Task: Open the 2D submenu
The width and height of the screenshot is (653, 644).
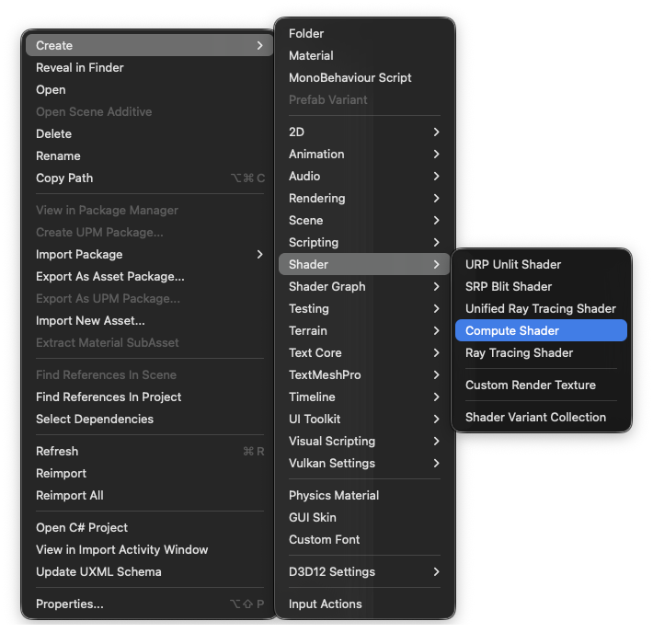Action: 364,132
